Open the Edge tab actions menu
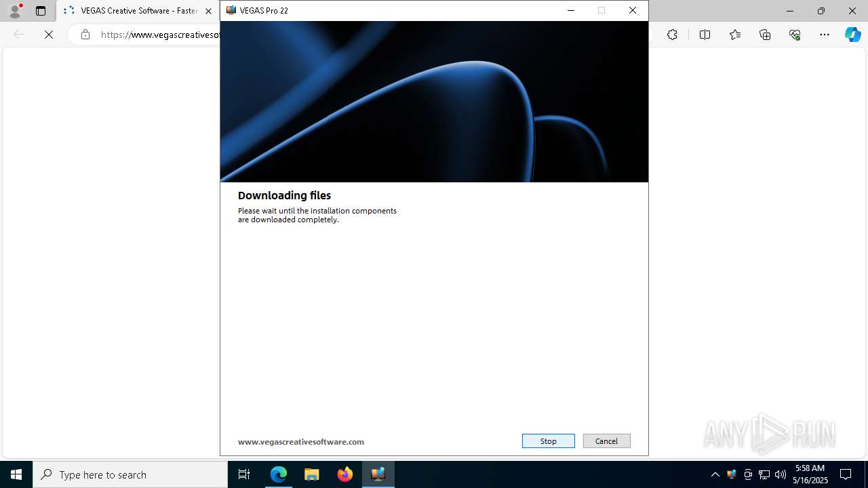868x488 pixels. click(41, 11)
